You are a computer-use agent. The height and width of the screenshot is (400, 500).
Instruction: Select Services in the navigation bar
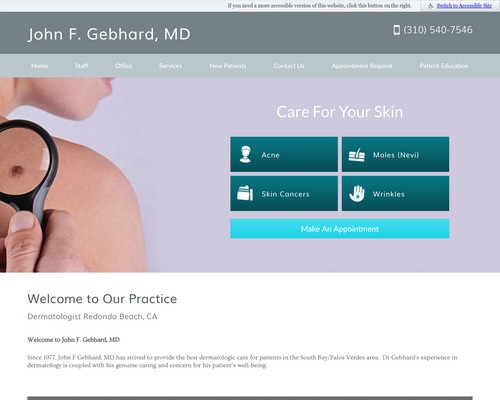[170, 66]
